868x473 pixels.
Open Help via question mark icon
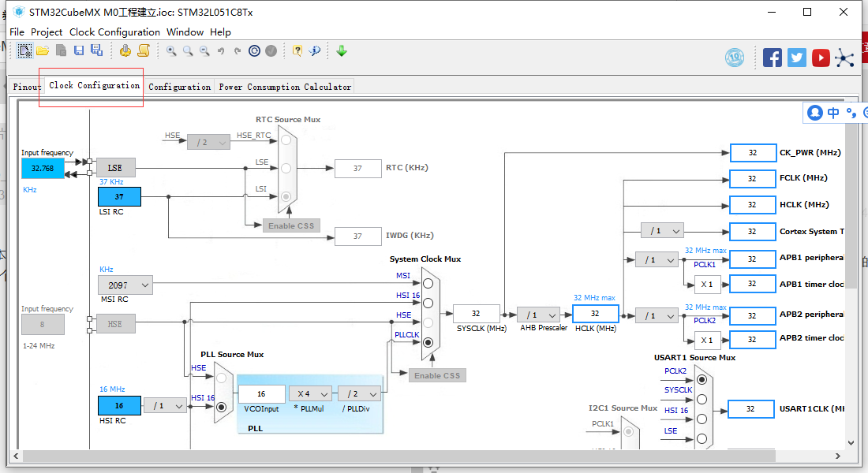tap(297, 51)
